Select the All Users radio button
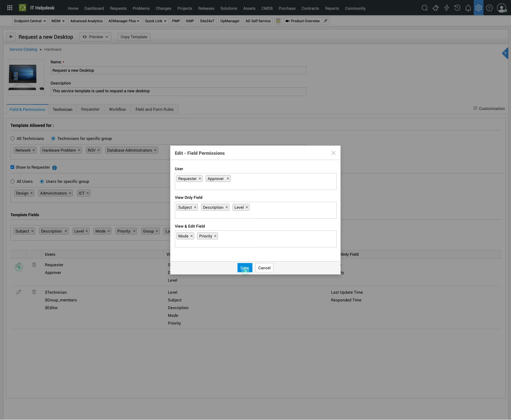 click(x=13, y=182)
